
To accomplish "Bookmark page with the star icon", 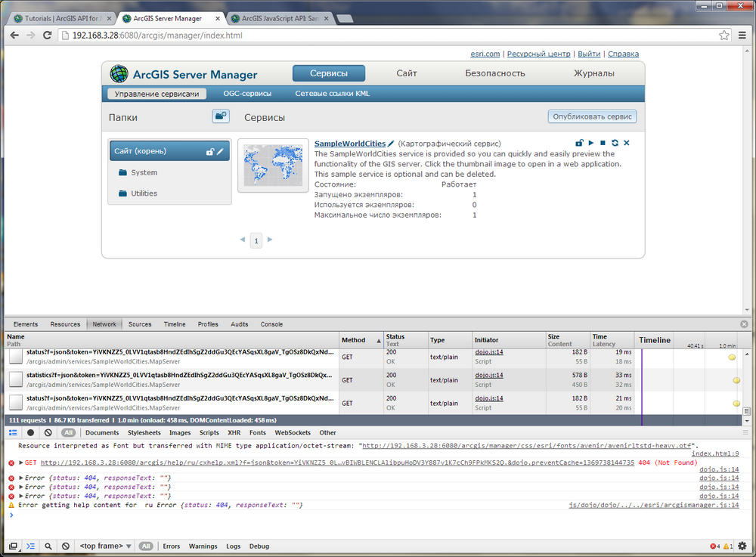I will pos(724,36).
